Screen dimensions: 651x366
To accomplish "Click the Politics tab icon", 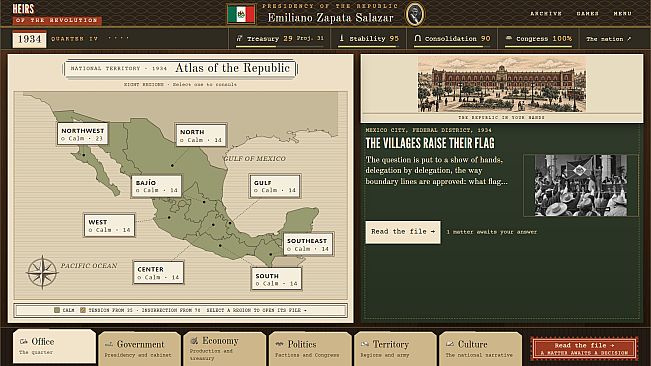I will tap(279, 344).
